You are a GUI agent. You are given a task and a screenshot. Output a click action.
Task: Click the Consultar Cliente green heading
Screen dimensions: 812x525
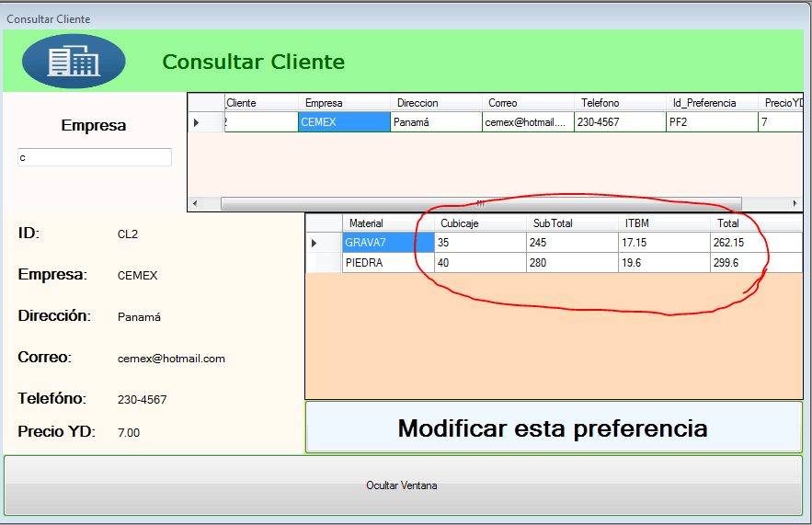tap(254, 63)
